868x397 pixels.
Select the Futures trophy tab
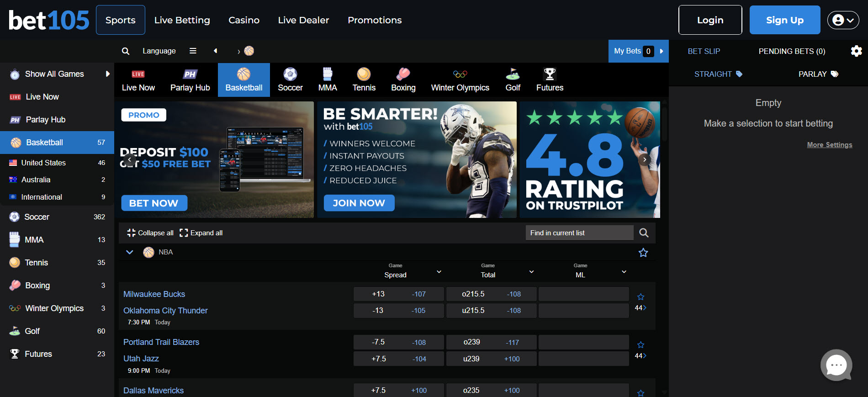pyautogui.click(x=550, y=80)
